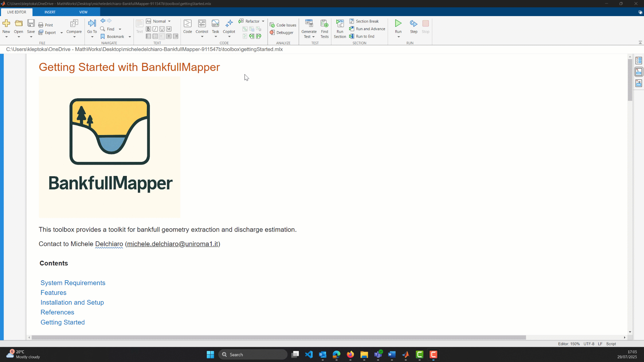
Task: Toggle numbered list
Action: point(155,36)
